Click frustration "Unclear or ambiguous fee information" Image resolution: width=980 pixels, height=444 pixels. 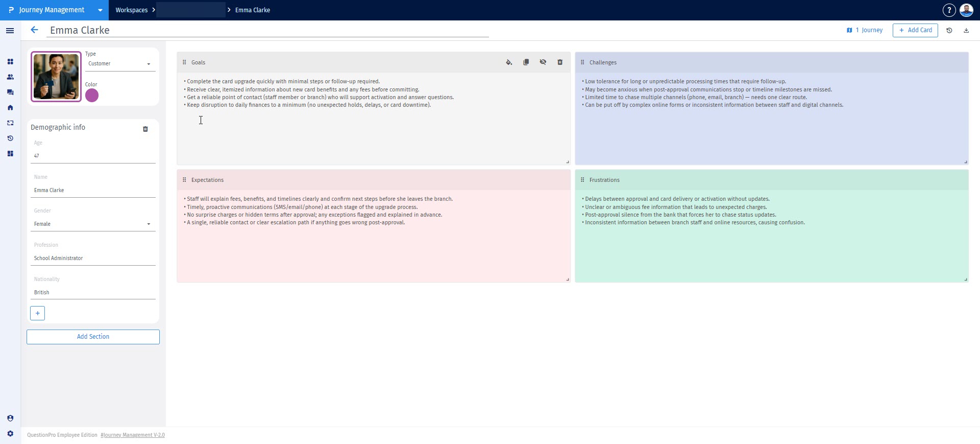click(674, 207)
